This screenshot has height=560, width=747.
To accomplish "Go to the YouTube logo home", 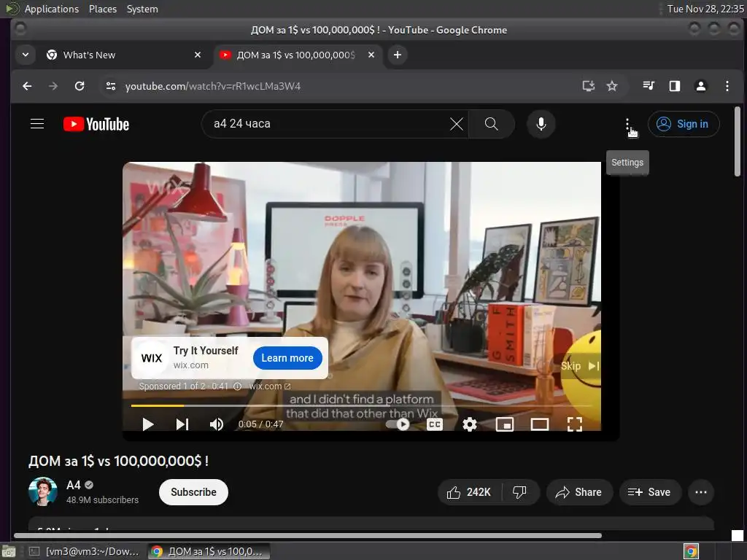I will coord(96,124).
